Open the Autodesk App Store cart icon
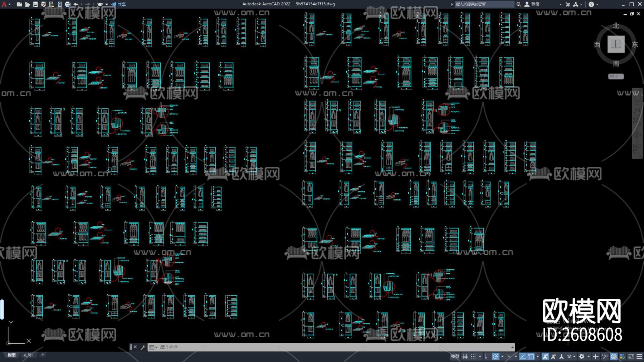This screenshot has height=362, width=644. 568,4
